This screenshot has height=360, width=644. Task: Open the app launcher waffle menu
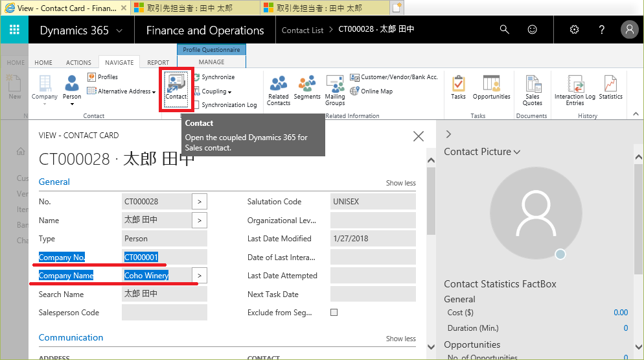click(x=14, y=30)
